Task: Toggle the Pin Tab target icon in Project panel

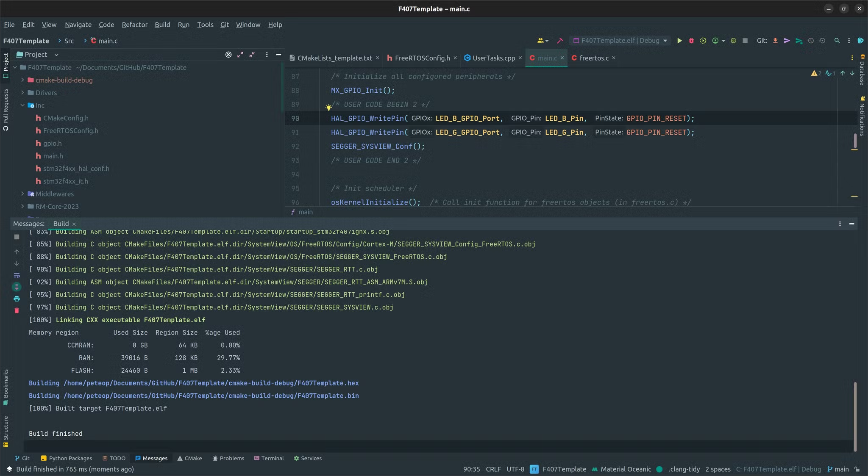Action: click(x=228, y=54)
